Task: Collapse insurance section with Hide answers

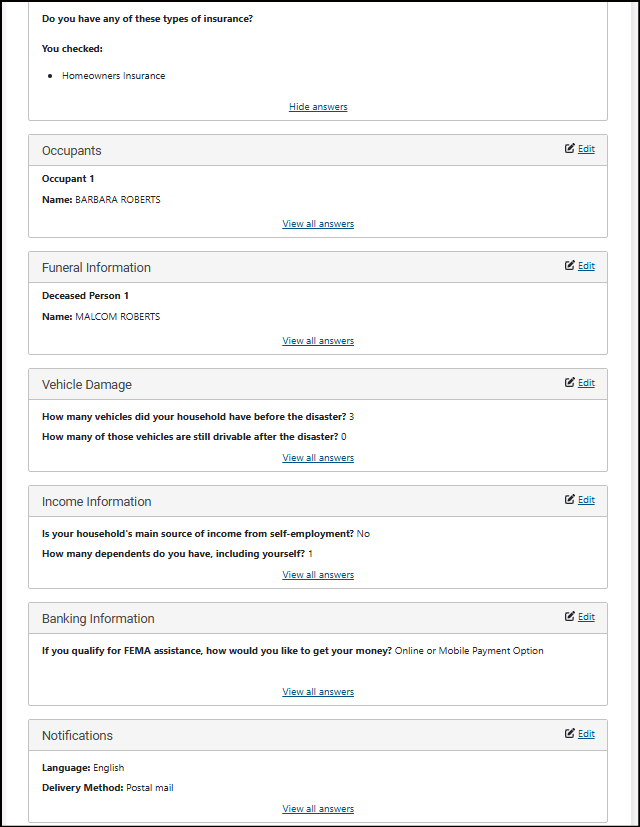Action: 318,107
